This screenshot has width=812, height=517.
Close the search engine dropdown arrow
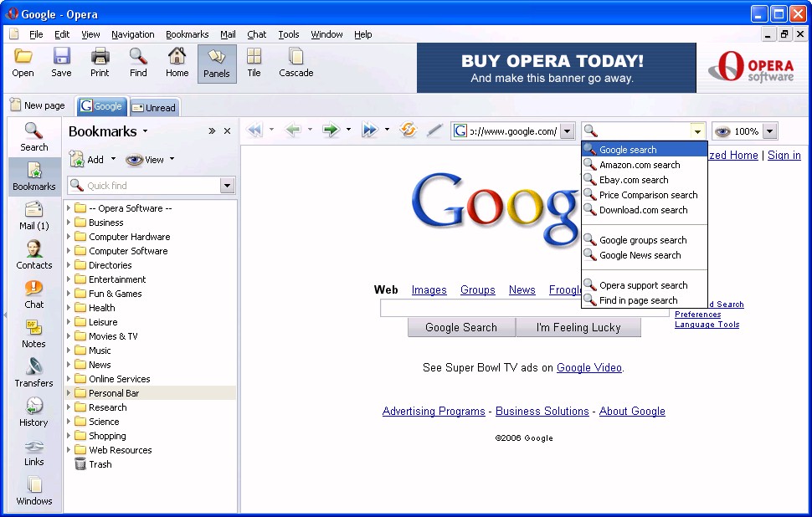[697, 131]
